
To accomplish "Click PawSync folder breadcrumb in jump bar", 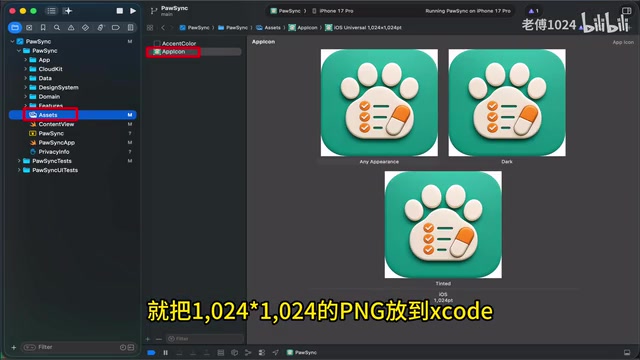I will 233,28.
